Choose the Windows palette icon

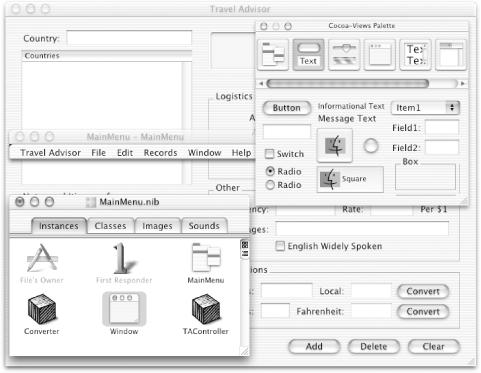click(x=380, y=55)
